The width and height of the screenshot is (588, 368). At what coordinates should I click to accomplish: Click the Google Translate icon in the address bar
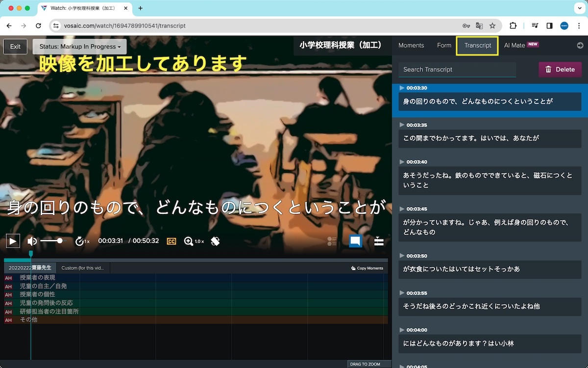479,26
